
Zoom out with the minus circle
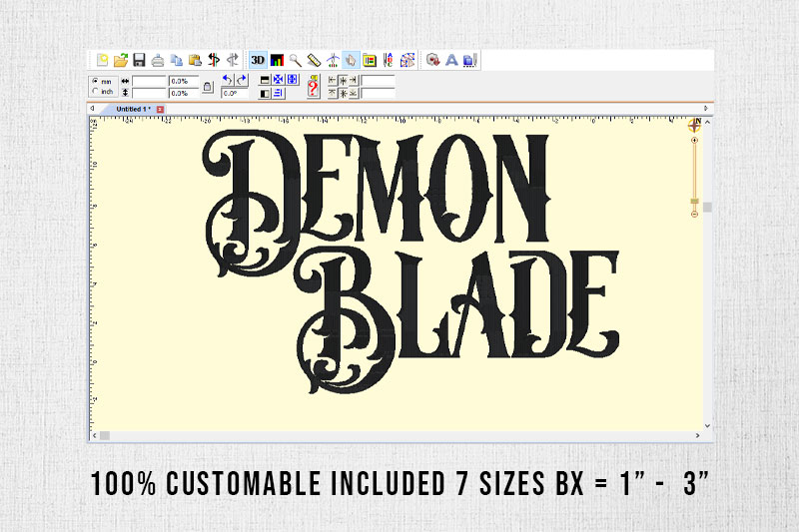tap(694, 214)
